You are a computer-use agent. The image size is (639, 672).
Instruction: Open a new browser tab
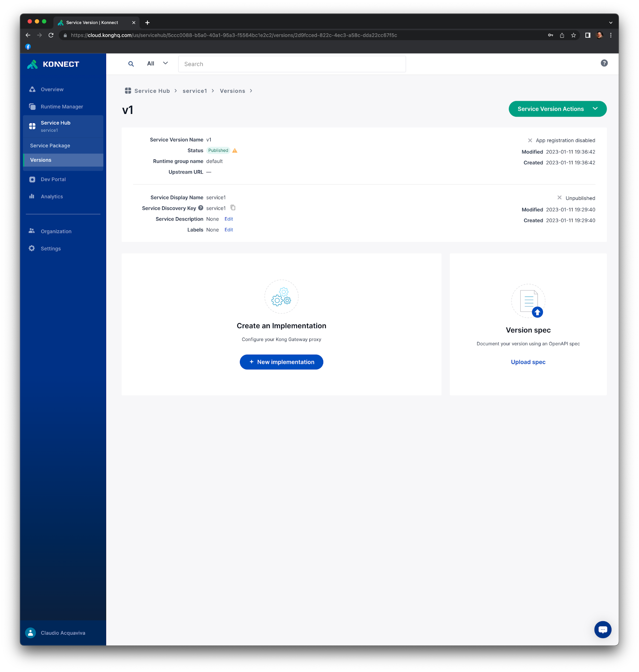click(x=147, y=23)
